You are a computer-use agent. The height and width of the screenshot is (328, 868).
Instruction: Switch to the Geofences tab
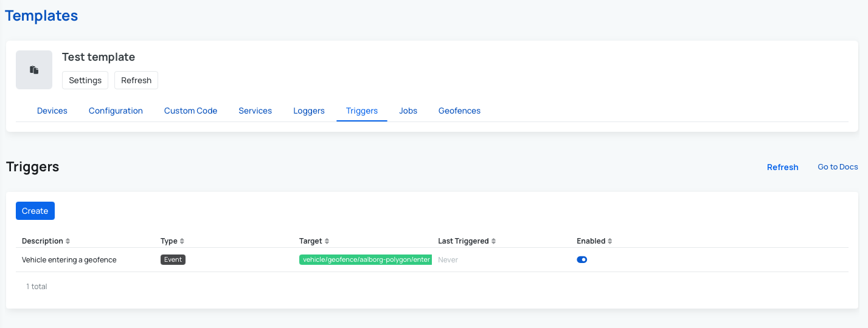tap(459, 111)
